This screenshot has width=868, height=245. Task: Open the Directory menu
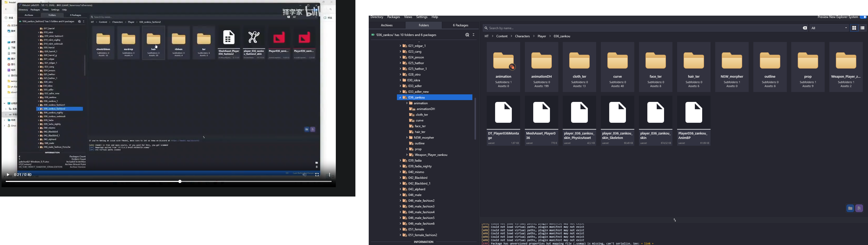(x=377, y=17)
